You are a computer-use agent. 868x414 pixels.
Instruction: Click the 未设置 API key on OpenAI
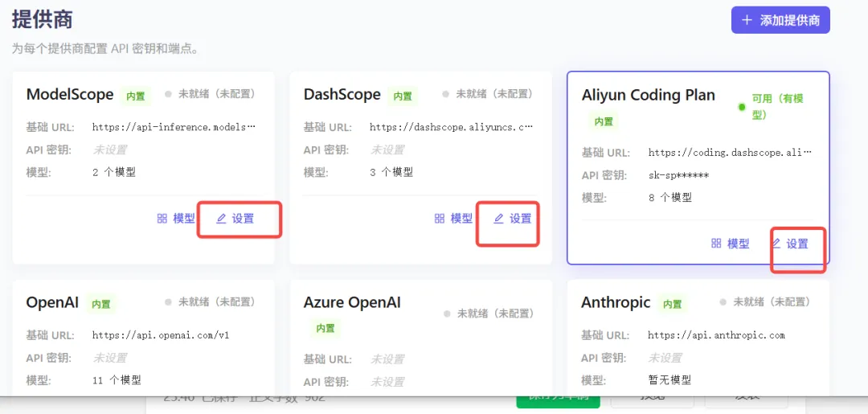tap(109, 358)
